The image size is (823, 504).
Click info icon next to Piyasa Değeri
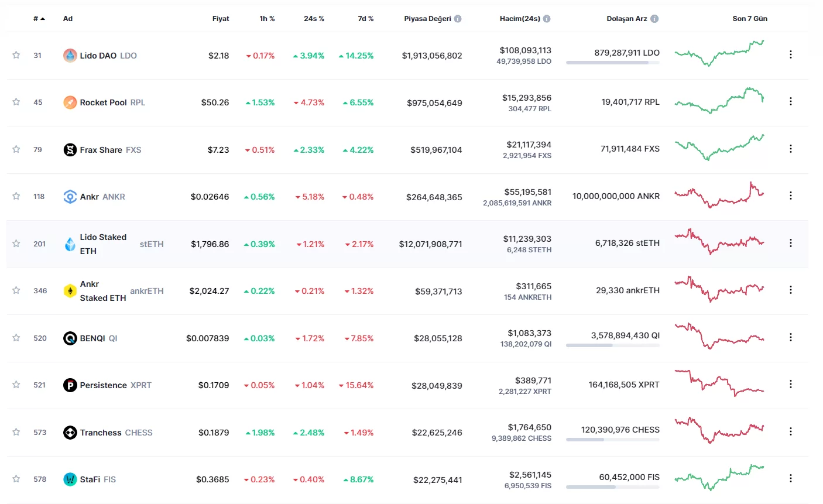[x=458, y=19]
